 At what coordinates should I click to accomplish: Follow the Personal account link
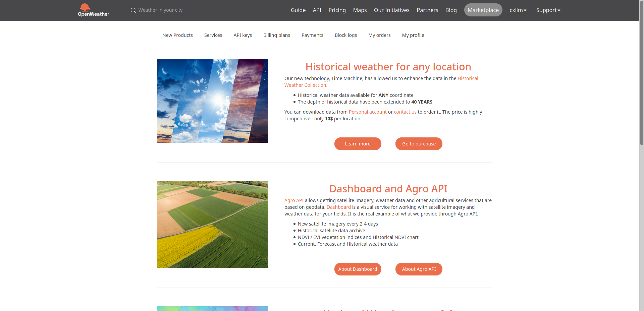368,112
